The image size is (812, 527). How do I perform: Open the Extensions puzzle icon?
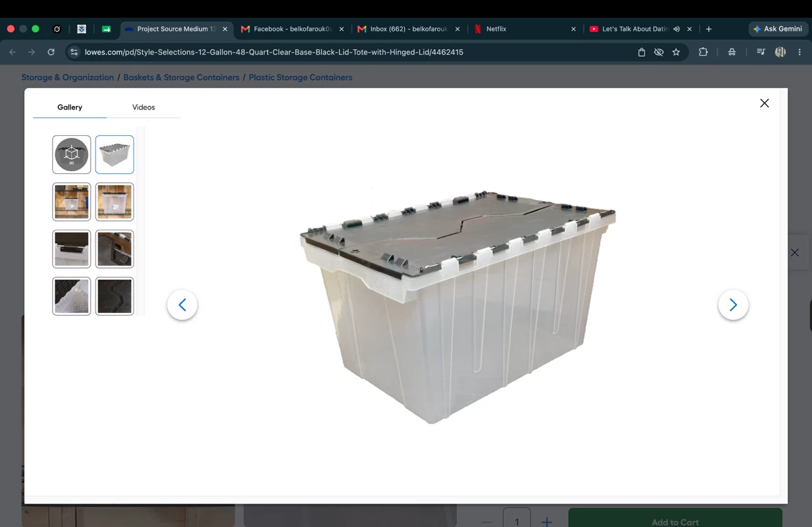click(x=703, y=52)
